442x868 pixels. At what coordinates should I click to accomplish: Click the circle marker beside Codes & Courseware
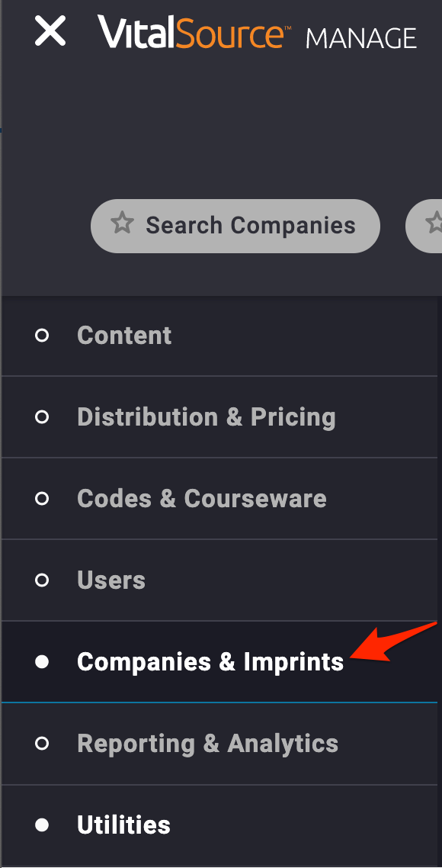point(41,498)
